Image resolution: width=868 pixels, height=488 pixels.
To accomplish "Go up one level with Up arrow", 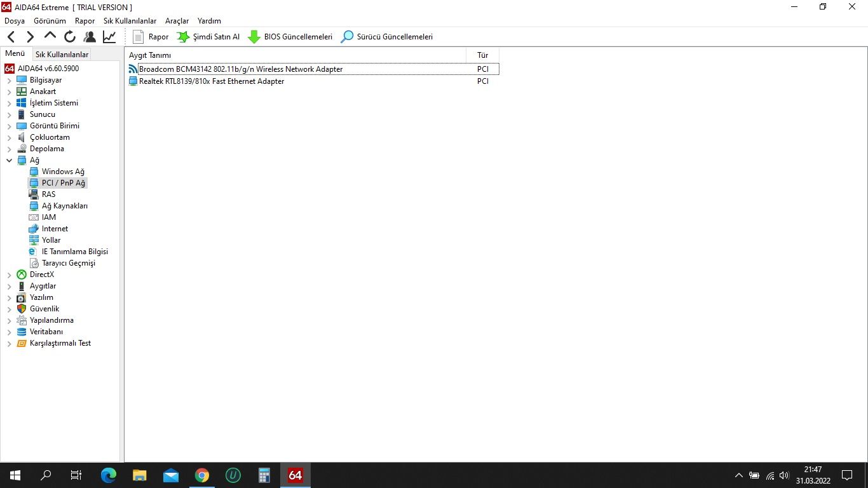I will (x=50, y=37).
